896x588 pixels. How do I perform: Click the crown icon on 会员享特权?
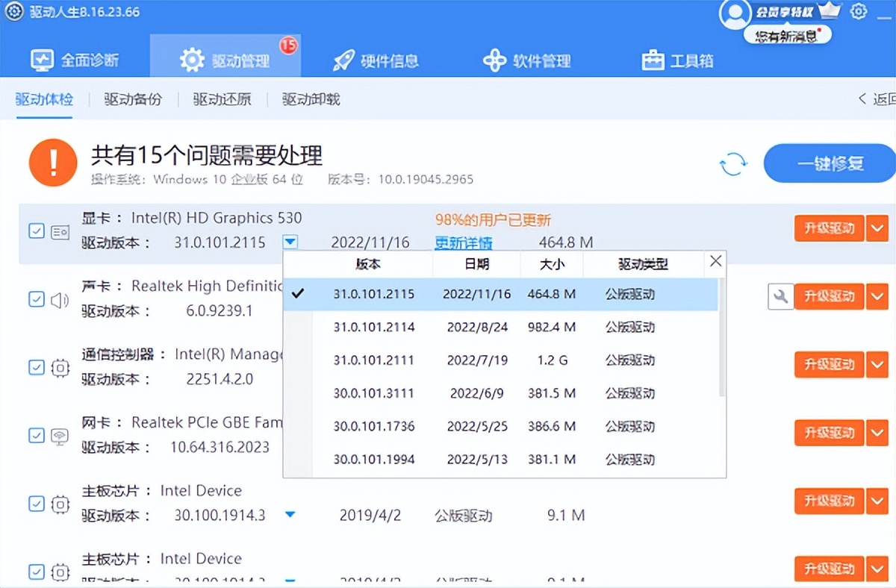[x=829, y=10]
